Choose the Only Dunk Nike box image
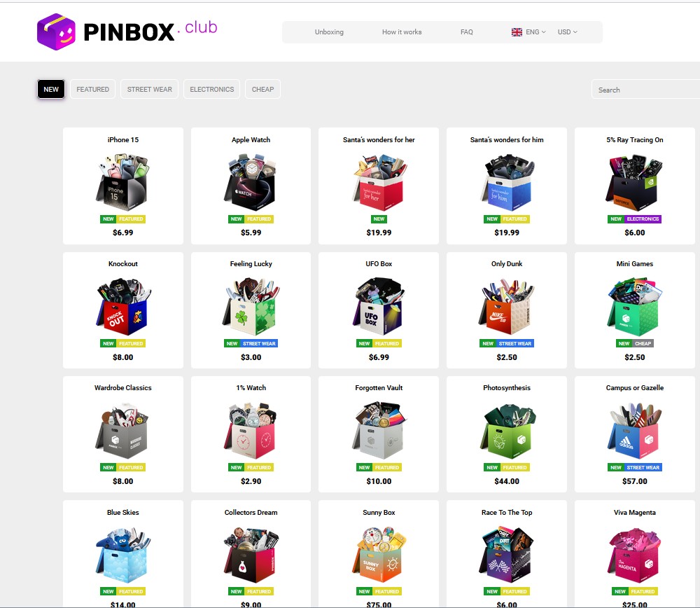 click(507, 306)
